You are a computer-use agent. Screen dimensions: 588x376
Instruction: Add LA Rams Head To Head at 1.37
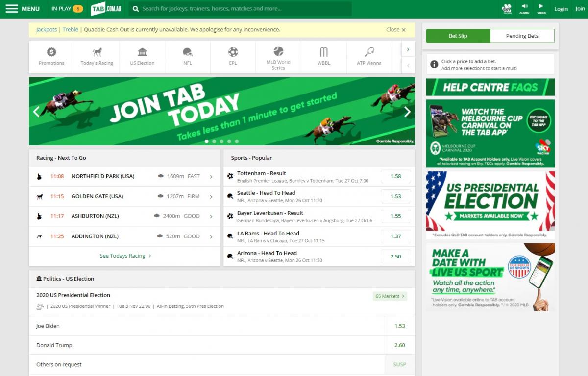[x=396, y=236]
